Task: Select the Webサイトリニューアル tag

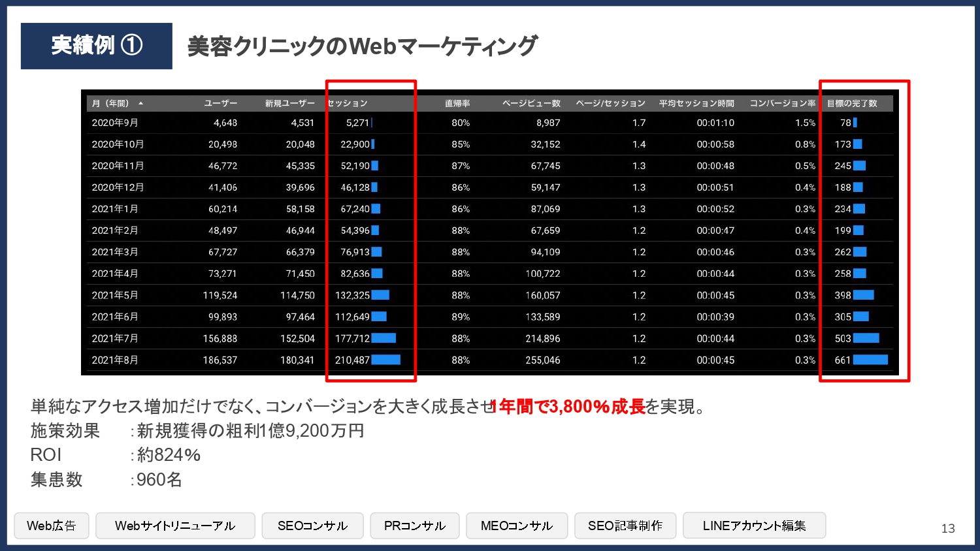Action: [x=175, y=526]
